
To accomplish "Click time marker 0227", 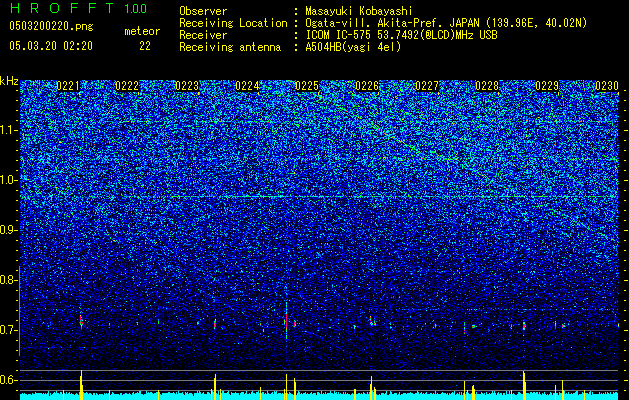I will 427,86.
